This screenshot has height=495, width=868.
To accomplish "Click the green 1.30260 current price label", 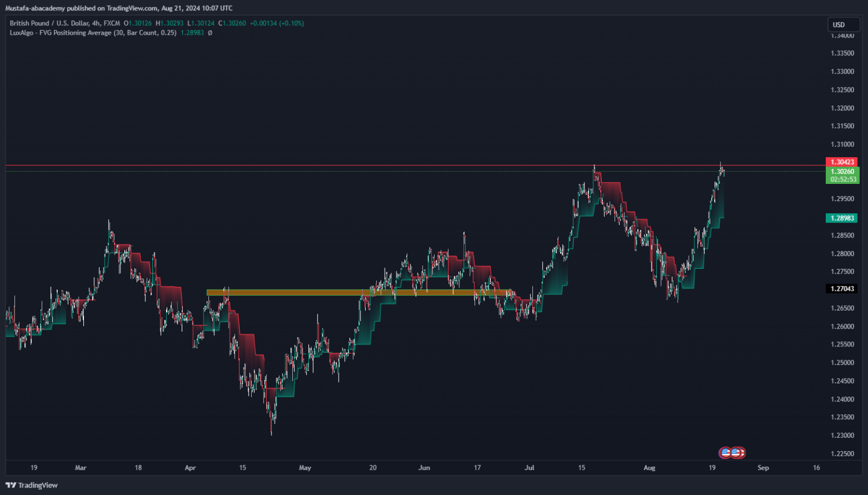I will point(842,171).
